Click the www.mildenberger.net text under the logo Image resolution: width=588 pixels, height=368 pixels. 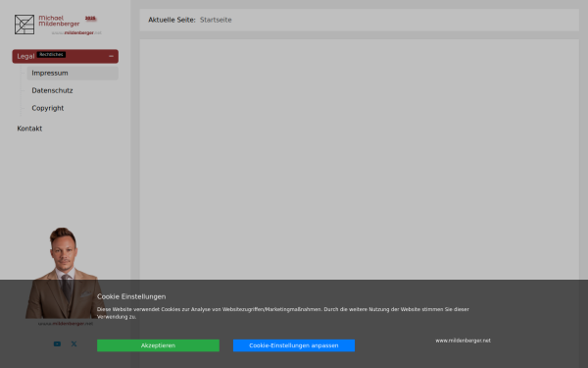pos(76,33)
